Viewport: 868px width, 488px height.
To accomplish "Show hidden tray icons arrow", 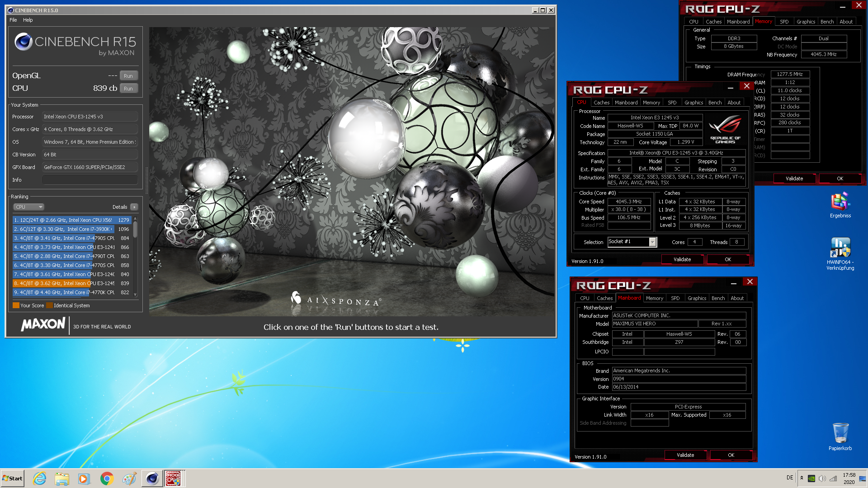I will click(802, 478).
